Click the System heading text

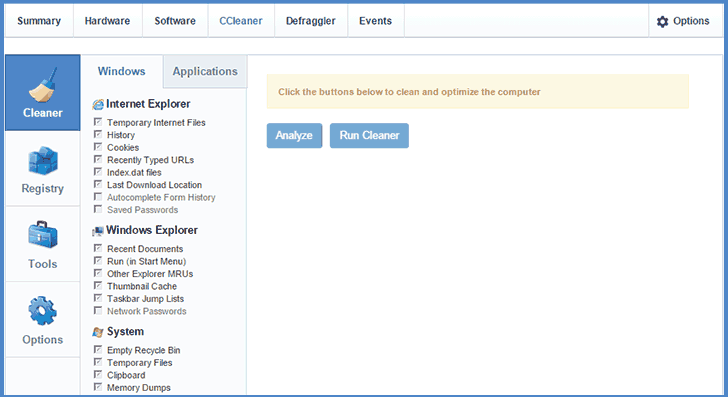click(x=125, y=332)
